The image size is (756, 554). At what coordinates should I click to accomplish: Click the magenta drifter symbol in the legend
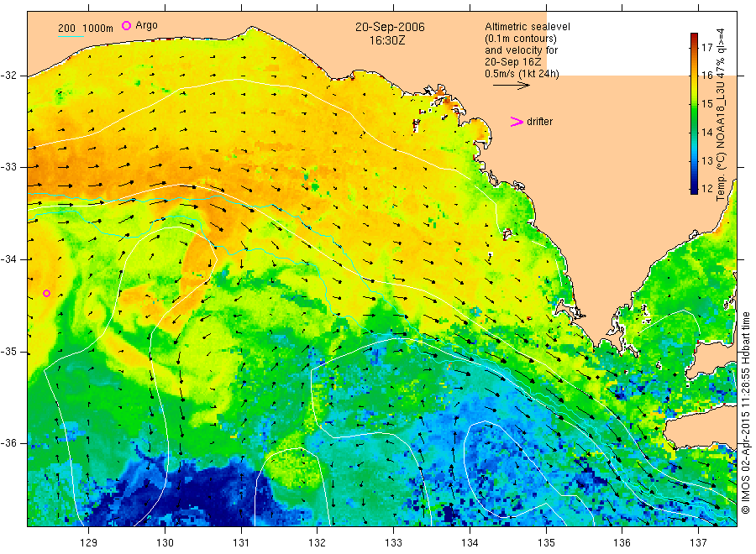point(517,122)
